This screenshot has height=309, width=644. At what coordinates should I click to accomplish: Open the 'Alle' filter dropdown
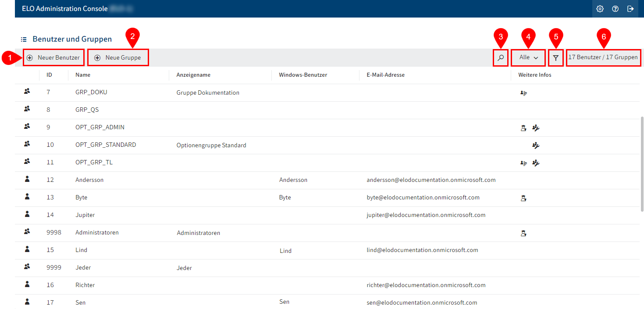(528, 57)
